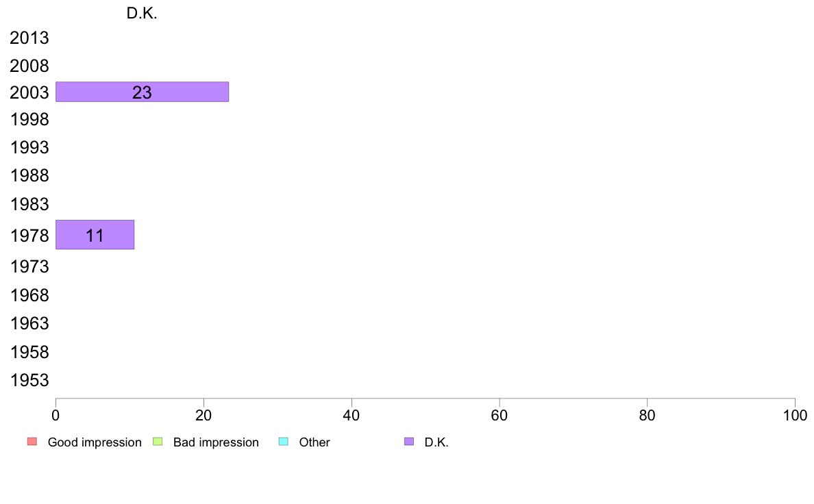Click the purple 1978 bar showing 11
This screenshot has height=504, width=814.
coord(95,235)
